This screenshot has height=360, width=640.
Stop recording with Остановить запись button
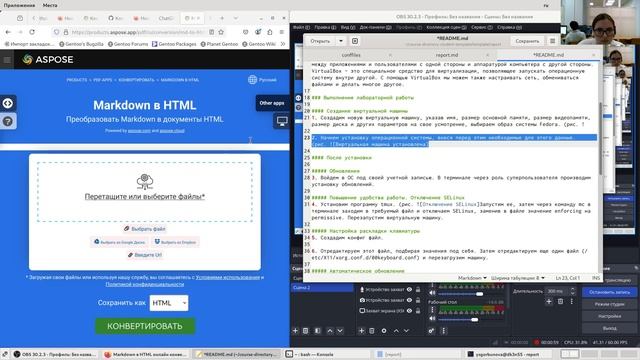pyautogui.click(x=610, y=292)
